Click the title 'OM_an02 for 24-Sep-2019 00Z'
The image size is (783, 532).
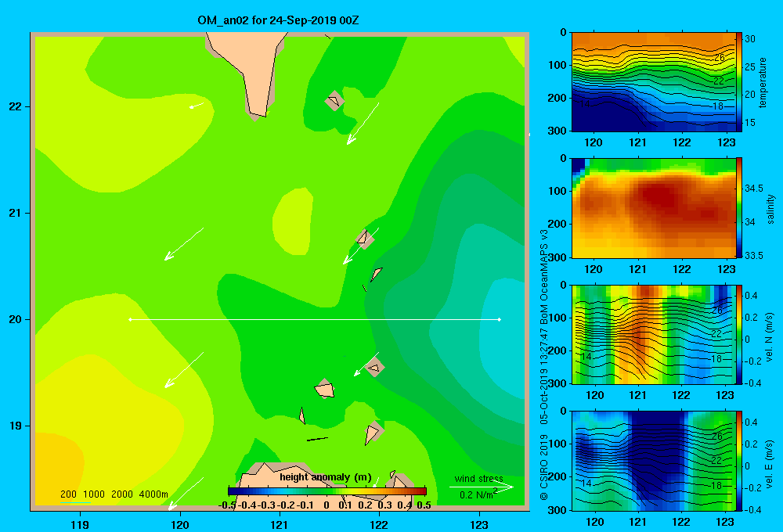coord(278,20)
